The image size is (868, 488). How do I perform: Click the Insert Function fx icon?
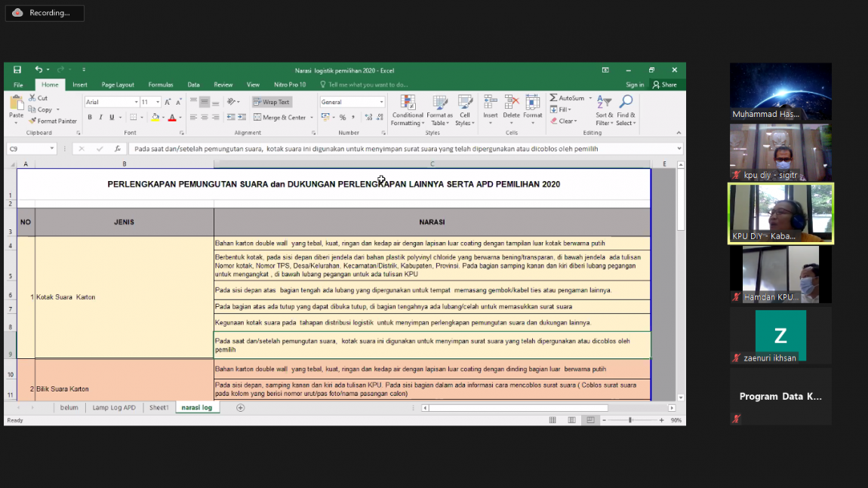coord(117,149)
